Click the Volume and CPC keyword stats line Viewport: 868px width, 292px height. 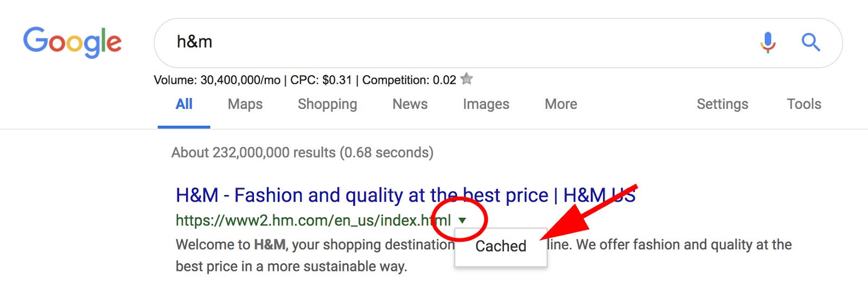[x=305, y=80]
